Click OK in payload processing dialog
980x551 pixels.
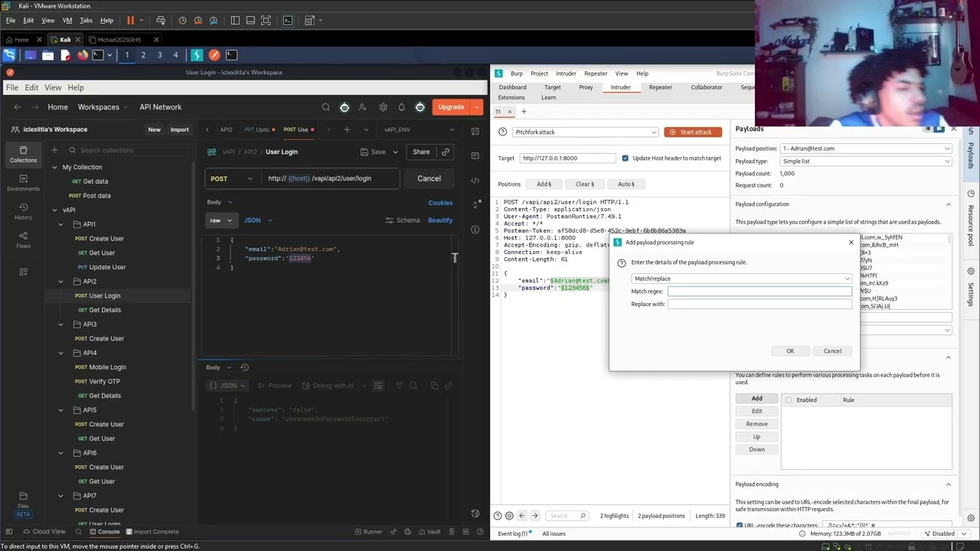(x=790, y=351)
